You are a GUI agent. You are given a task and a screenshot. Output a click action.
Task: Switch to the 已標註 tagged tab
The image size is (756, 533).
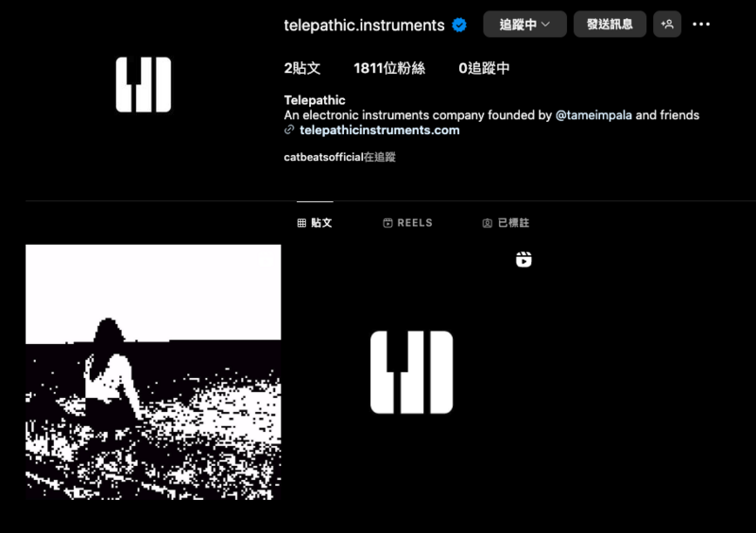pyautogui.click(x=506, y=223)
